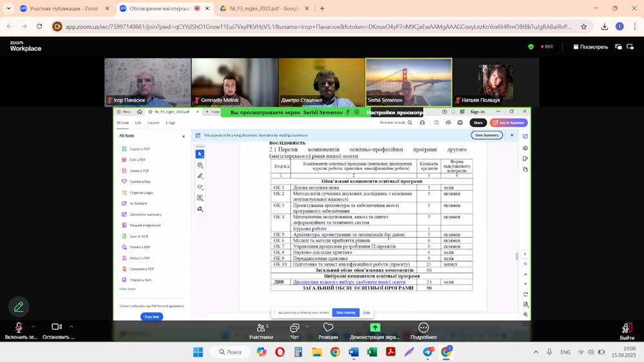Screen dimensions: 644x362
Task: Expand the video options arrow
Action: coord(71,327)
